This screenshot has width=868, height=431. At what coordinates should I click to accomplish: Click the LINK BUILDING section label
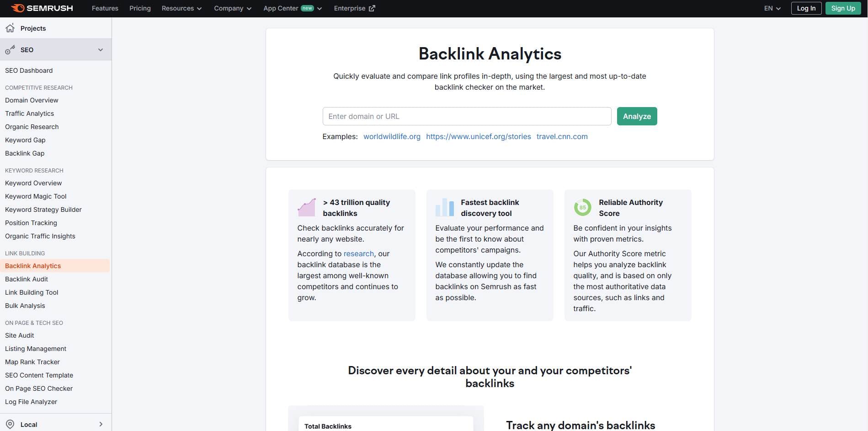pos(25,253)
